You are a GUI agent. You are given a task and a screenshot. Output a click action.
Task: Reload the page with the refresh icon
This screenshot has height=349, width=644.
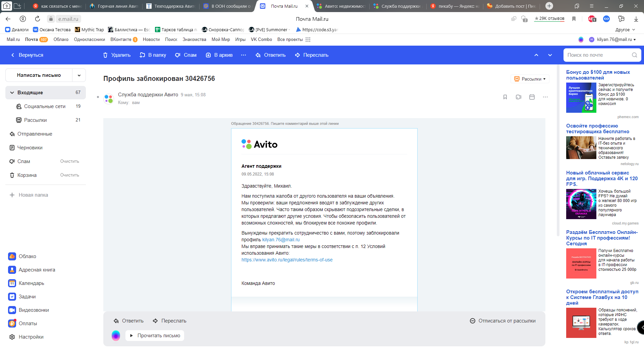coord(38,19)
